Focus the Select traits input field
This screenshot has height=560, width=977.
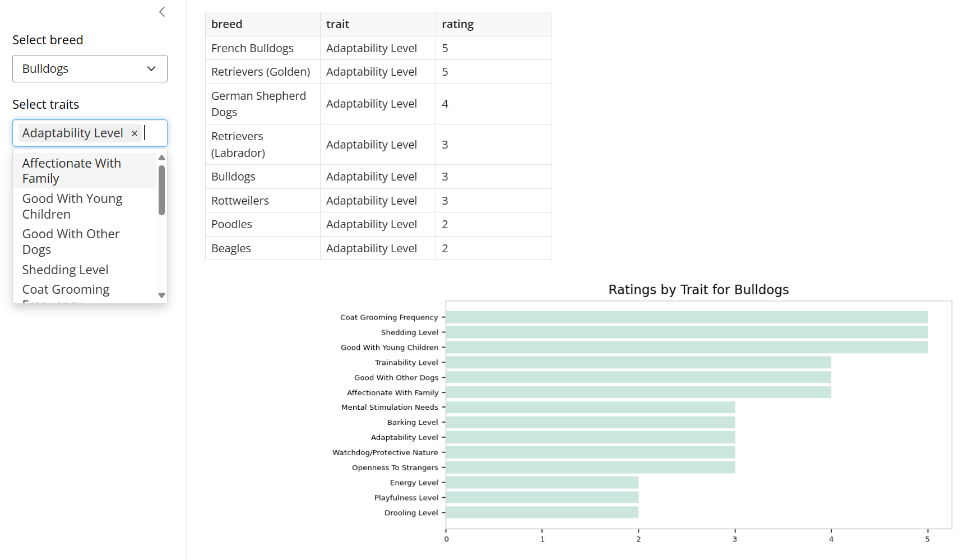154,133
